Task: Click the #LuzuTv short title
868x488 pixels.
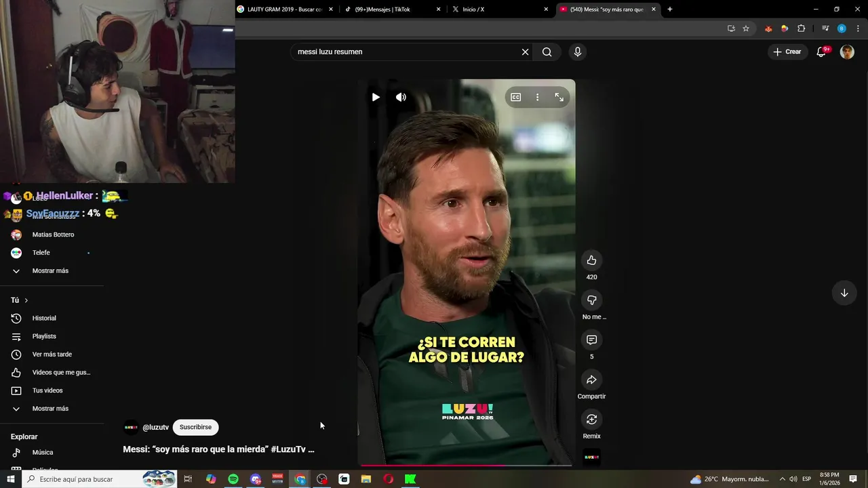Action: click(218, 449)
